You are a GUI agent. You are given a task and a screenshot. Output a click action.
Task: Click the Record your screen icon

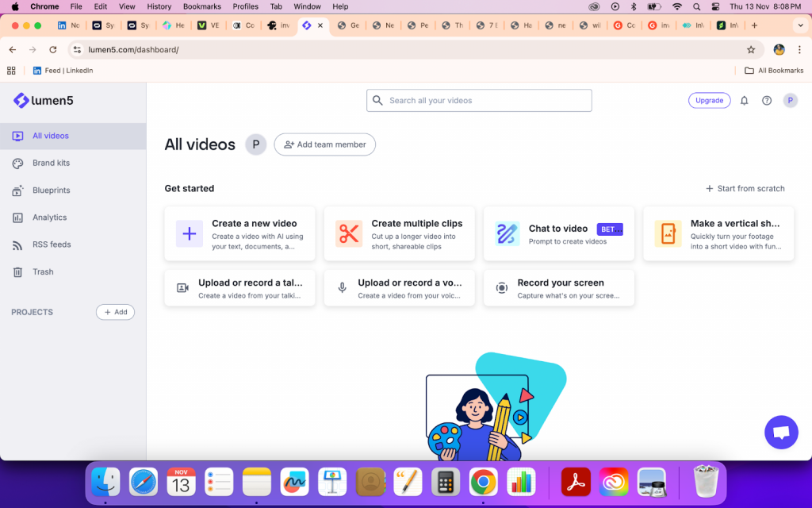[501, 288]
